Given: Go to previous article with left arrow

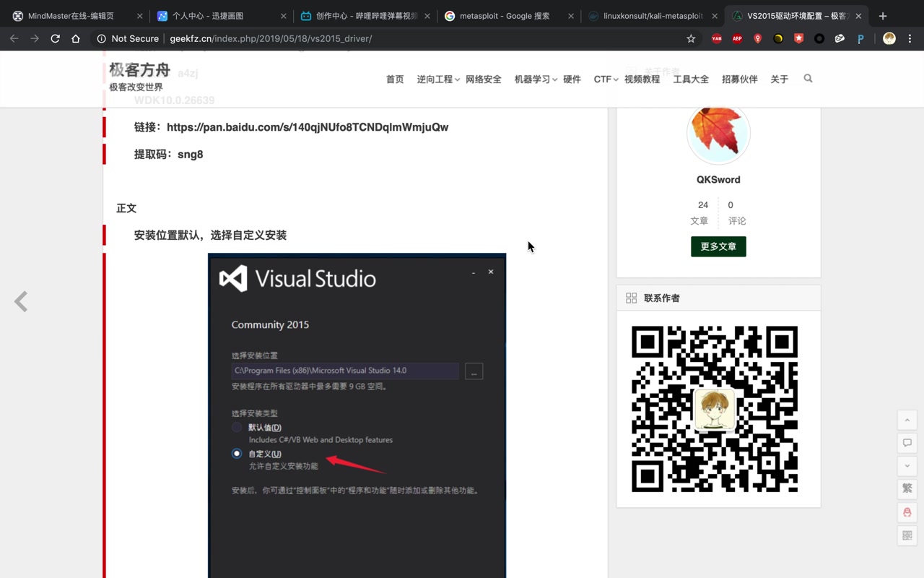Looking at the screenshot, I should [21, 301].
